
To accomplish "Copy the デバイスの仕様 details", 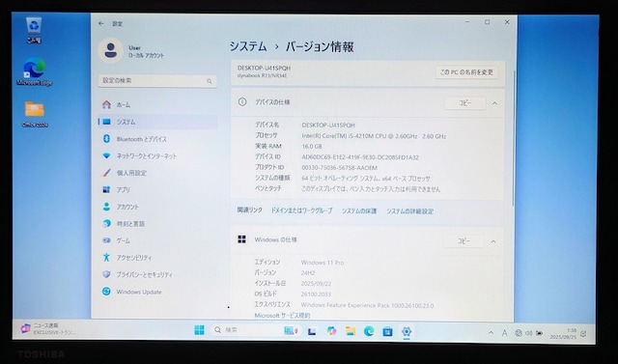I will [x=465, y=102].
